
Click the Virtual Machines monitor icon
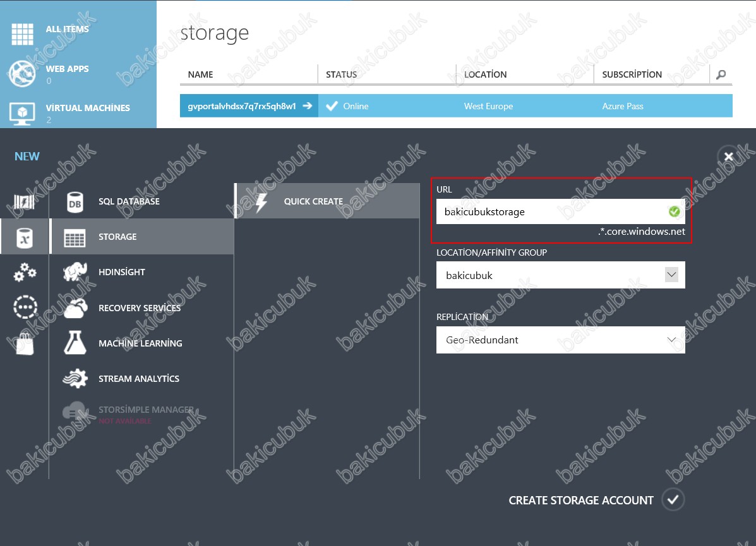pos(22,114)
